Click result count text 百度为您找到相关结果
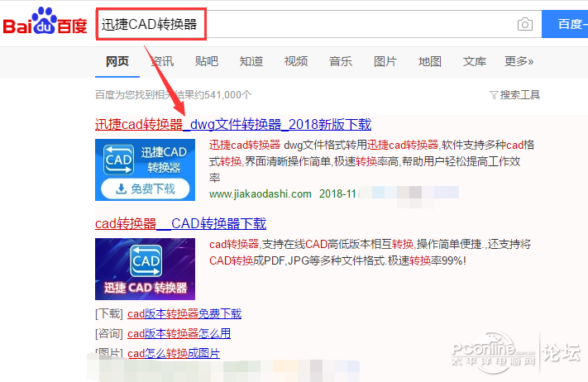588x382 pixels. pyautogui.click(x=173, y=94)
